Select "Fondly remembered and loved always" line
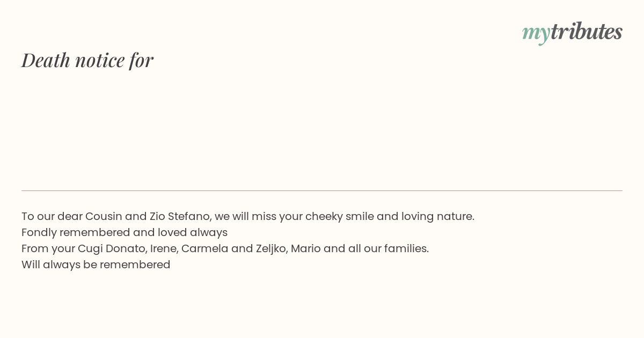The width and height of the screenshot is (644, 338). [125, 233]
